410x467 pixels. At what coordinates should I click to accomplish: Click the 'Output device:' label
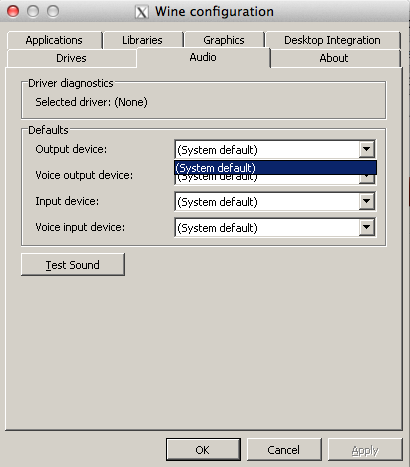(x=71, y=149)
